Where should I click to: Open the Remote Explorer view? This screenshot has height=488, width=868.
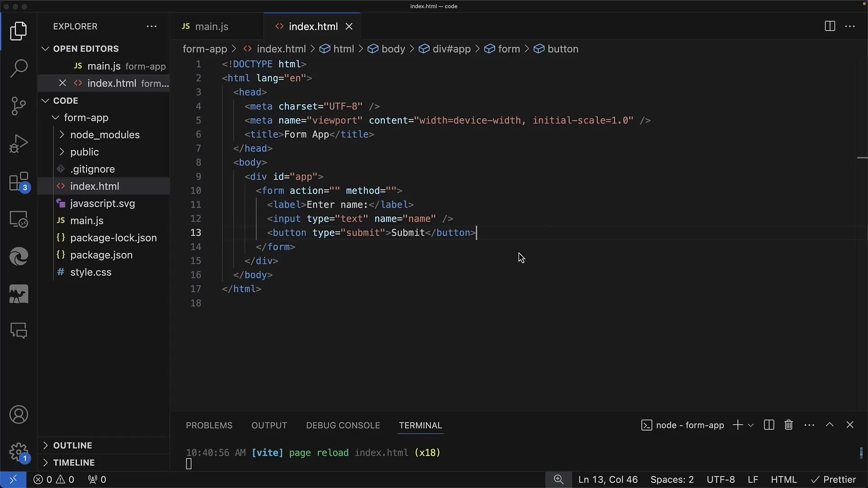(19, 219)
